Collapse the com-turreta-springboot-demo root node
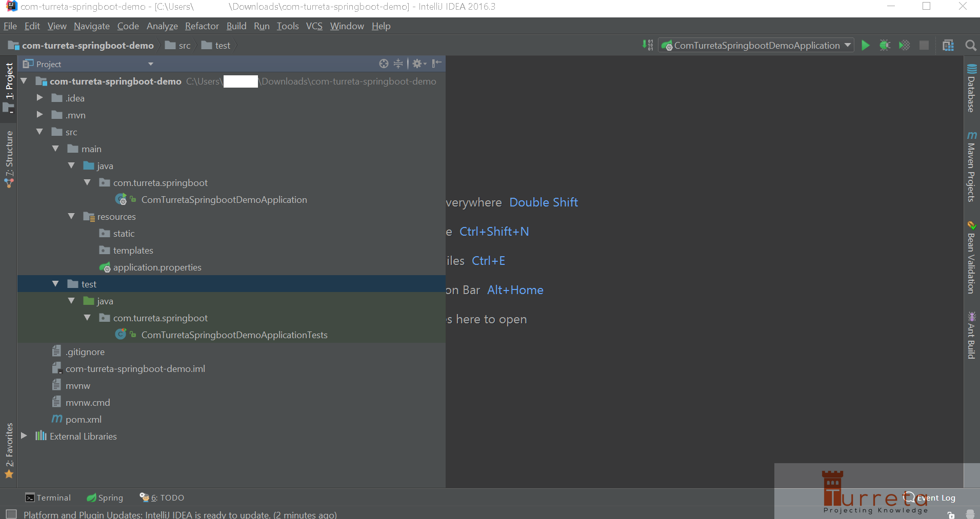 (24, 81)
